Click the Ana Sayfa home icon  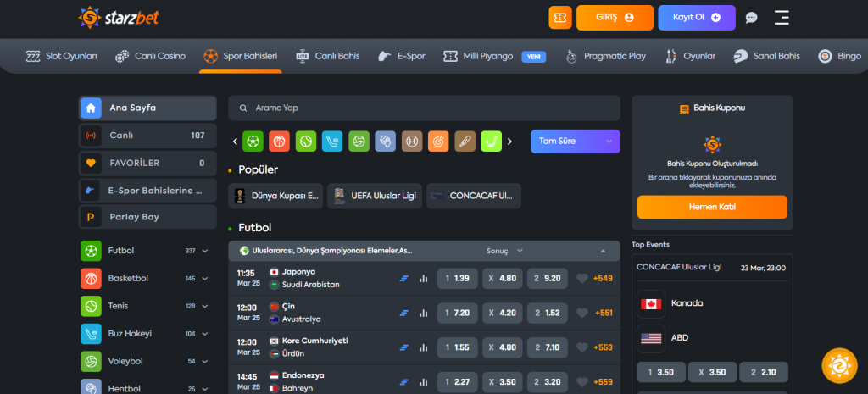pyautogui.click(x=91, y=108)
